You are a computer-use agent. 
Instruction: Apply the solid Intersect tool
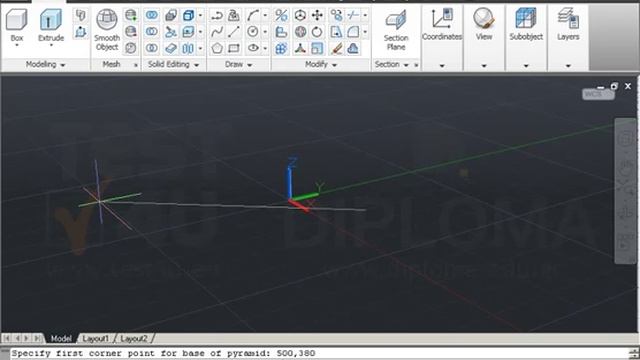[x=152, y=48]
